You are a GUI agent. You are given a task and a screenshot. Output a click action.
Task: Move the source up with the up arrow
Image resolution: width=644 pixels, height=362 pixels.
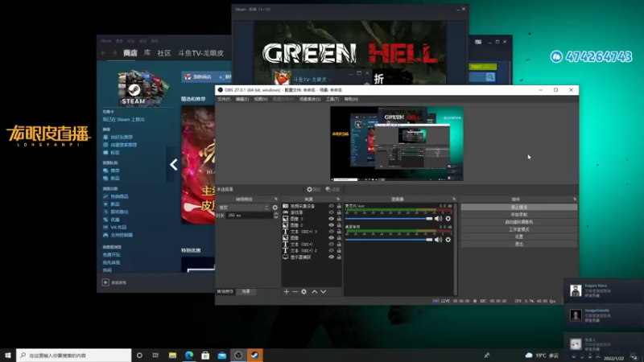tap(315, 291)
